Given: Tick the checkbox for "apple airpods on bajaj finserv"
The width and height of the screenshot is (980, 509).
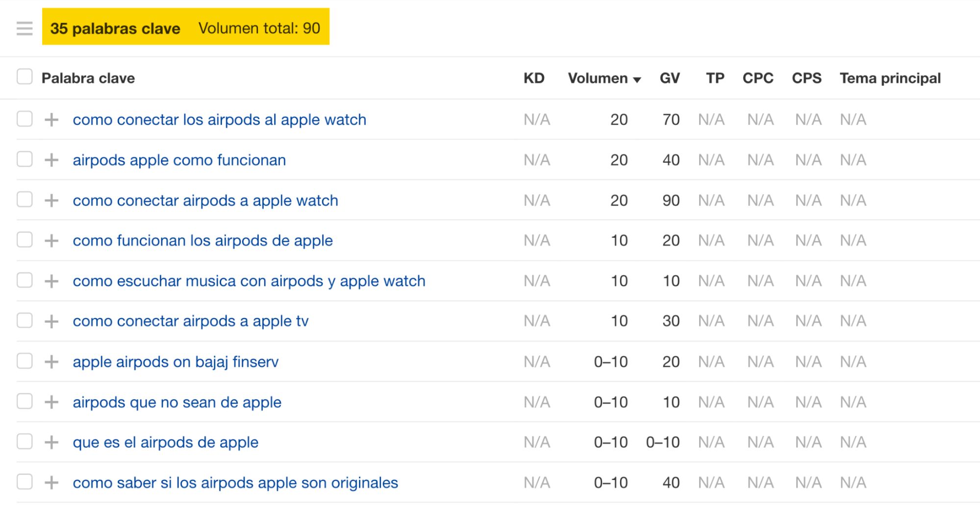Looking at the screenshot, I should (x=24, y=361).
